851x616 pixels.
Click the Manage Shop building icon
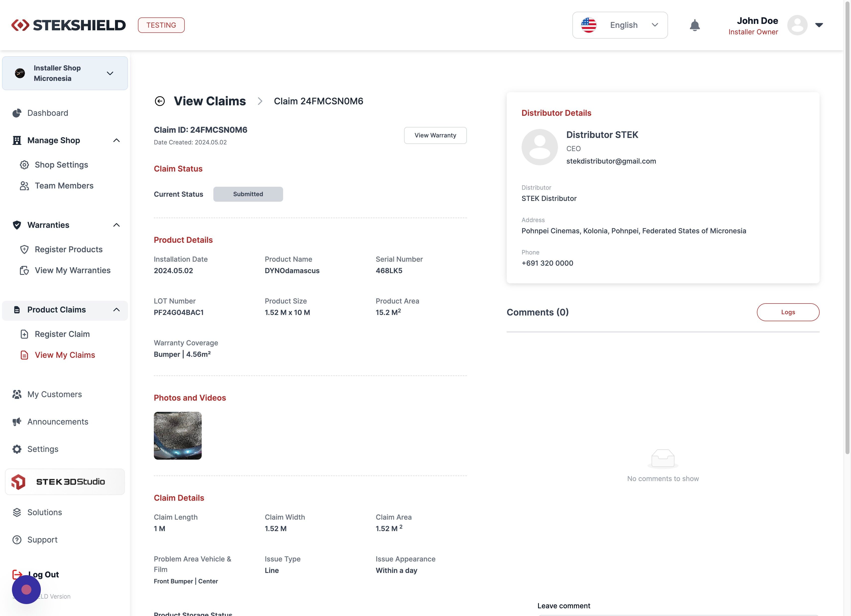tap(17, 140)
